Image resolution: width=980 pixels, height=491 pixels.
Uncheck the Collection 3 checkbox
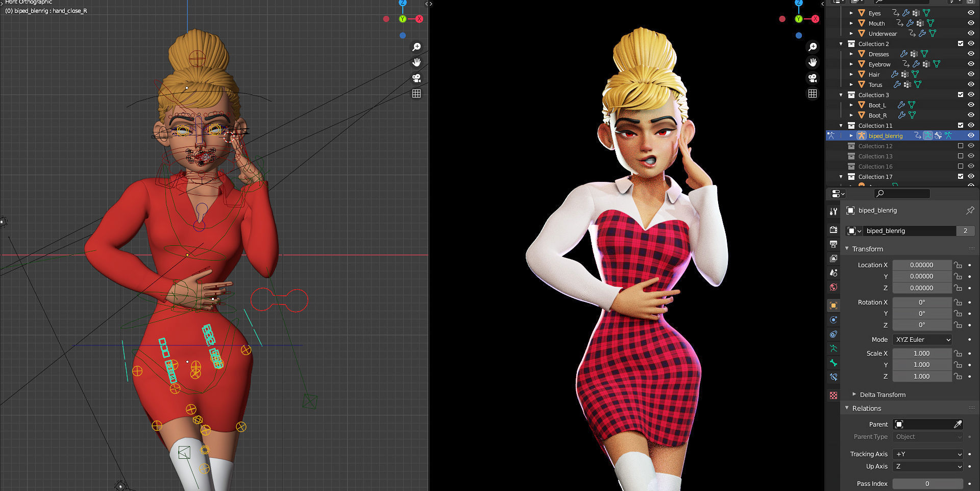coord(960,95)
